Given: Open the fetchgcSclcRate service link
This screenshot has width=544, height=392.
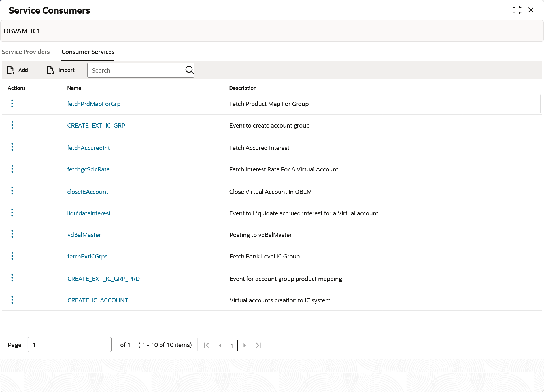Looking at the screenshot, I should tap(88, 169).
